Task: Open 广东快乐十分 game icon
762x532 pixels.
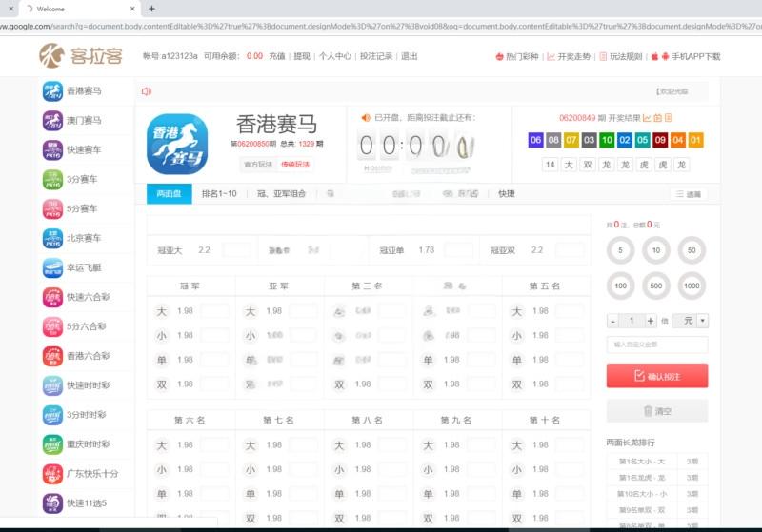Action: click(52, 474)
